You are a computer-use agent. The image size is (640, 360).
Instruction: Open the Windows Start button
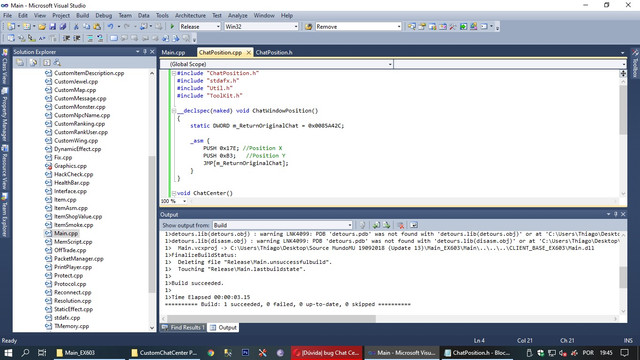tap(8, 353)
